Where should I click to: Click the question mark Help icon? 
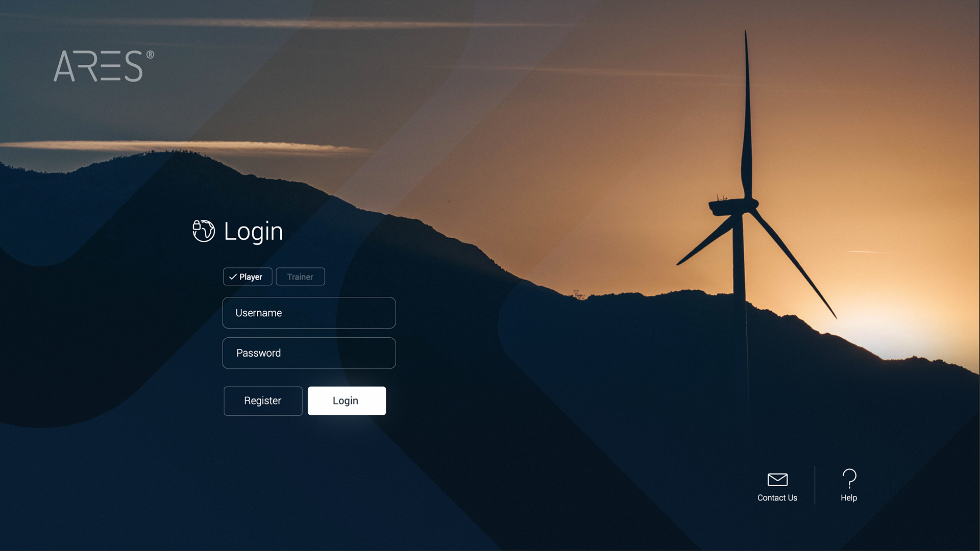pyautogui.click(x=849, y=479)
